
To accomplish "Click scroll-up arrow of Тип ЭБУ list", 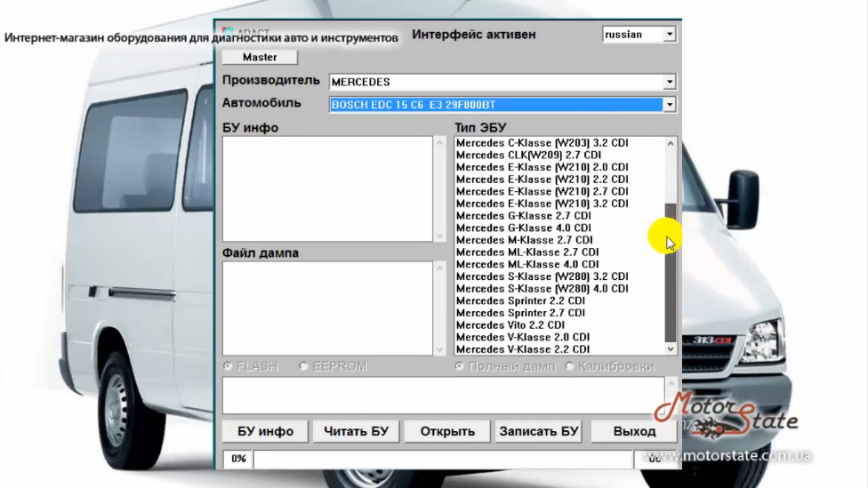I will pyautogui.click(x=671, y=144).
